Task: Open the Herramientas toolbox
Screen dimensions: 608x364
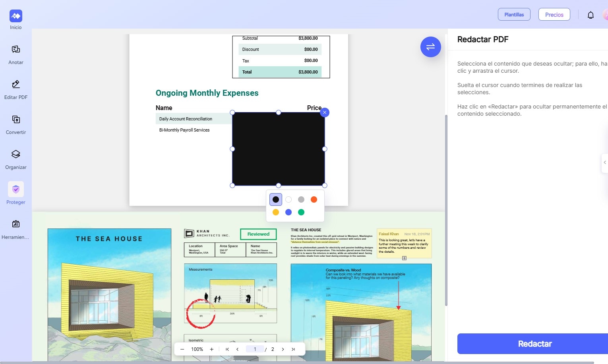Action: click(16, 229)
